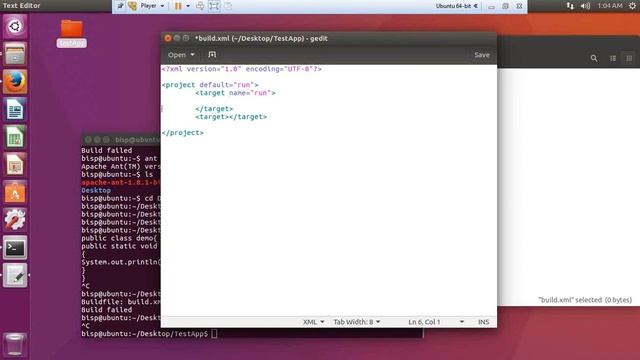Open LibreOffice Writer from the dock
Image resolution: width=640 pixels, height=360 pixels.
tap(15, 109)
